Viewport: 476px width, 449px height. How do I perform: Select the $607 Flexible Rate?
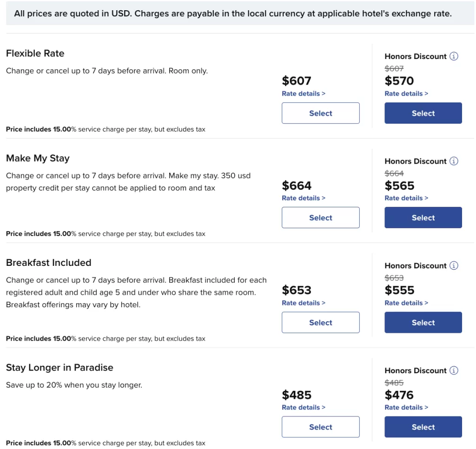tap(321, 113)
